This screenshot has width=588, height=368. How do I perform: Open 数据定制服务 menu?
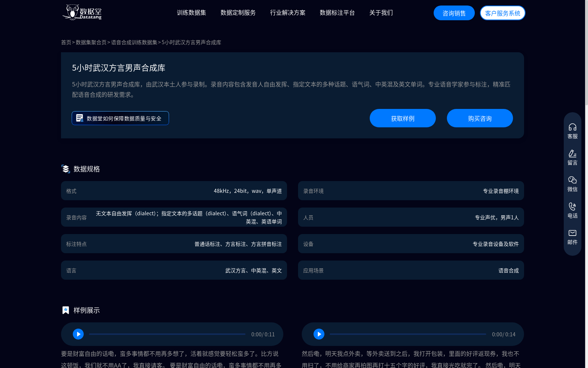238,13
